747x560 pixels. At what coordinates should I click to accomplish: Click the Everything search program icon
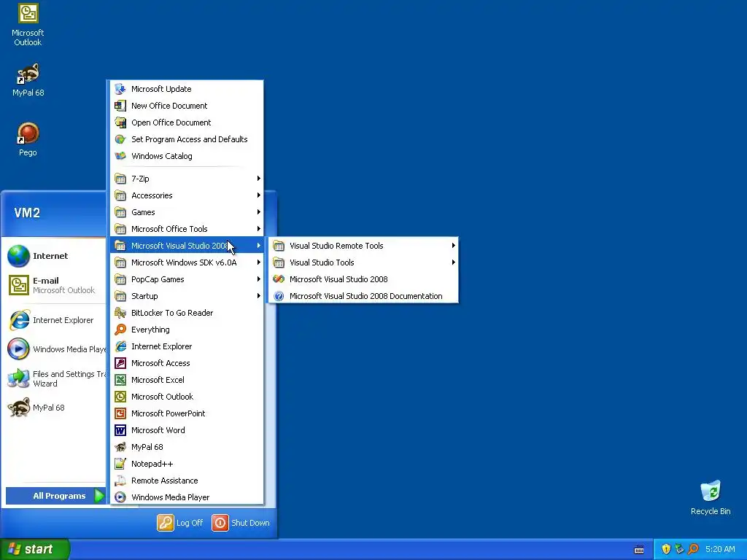click(x=120, y=330)
